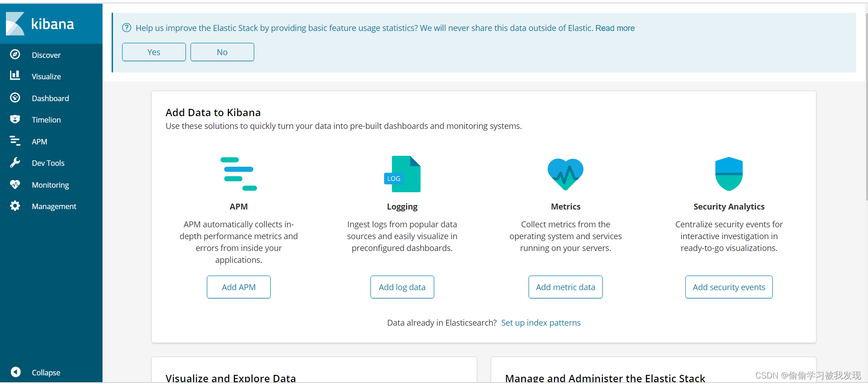Click the Timelion mask icon
Screen dimensions: 868x384
point(15,119)
